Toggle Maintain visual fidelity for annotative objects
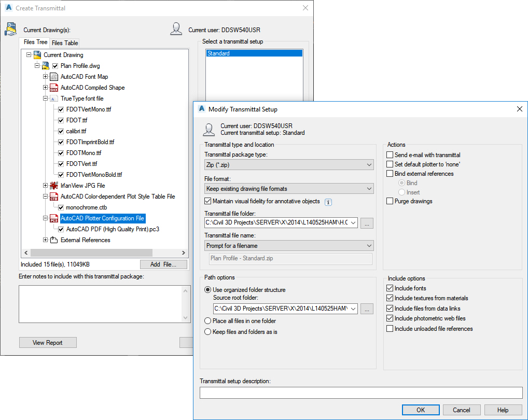528x420 pixels. click(x=208, y=201)
